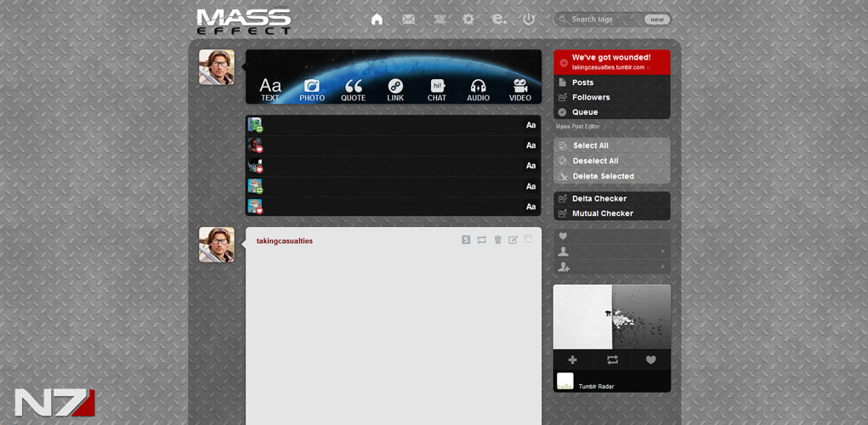Reblog the Tumblr Radar post
This screenshot has height=425, width=868.
coord(612,360)
